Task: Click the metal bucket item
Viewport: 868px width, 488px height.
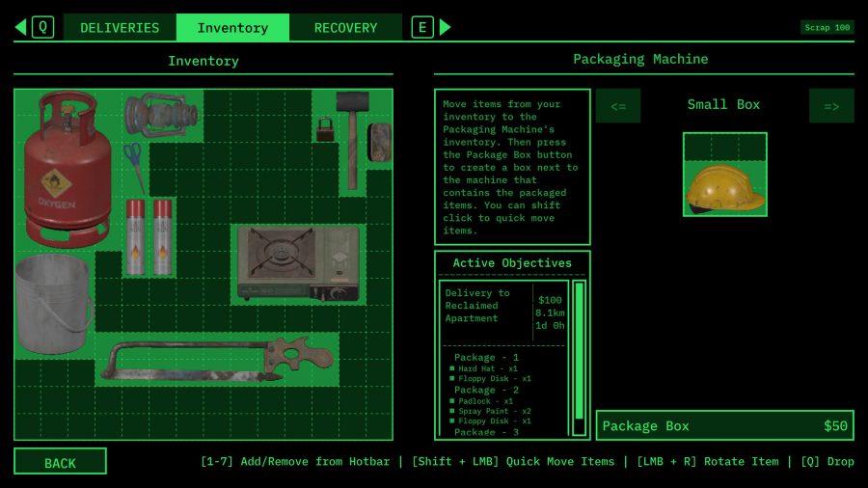Action: tap(53, 305)
